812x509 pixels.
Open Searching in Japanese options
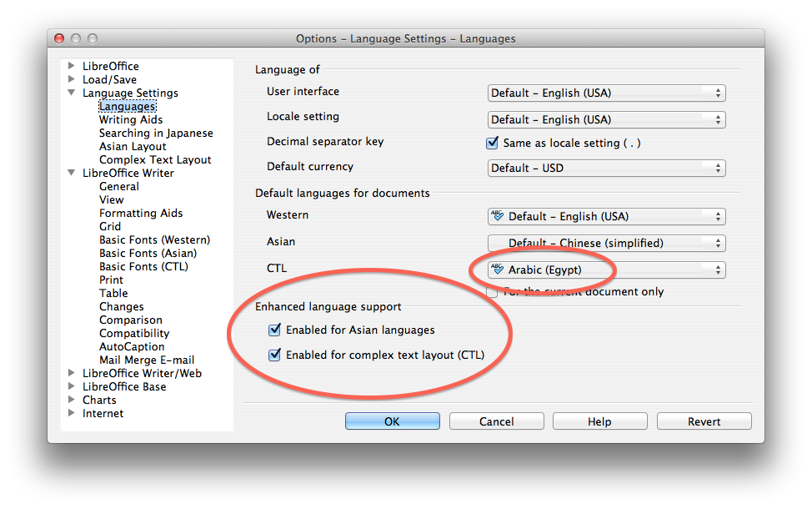pos(156,134)
